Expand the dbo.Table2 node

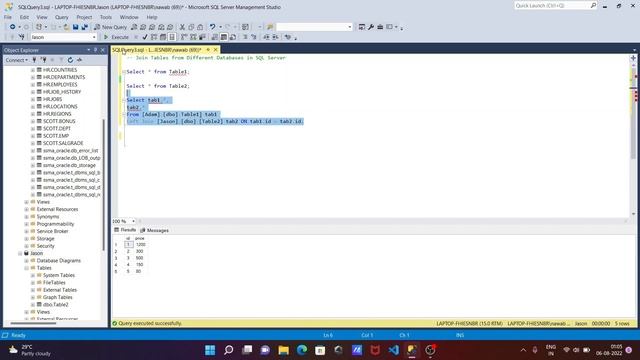point(33,305)
